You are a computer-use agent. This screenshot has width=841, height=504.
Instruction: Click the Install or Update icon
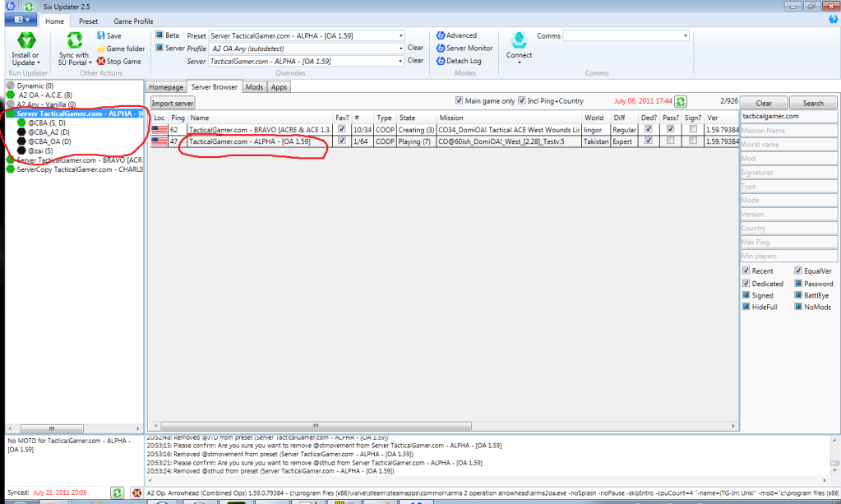coord(26,40)
